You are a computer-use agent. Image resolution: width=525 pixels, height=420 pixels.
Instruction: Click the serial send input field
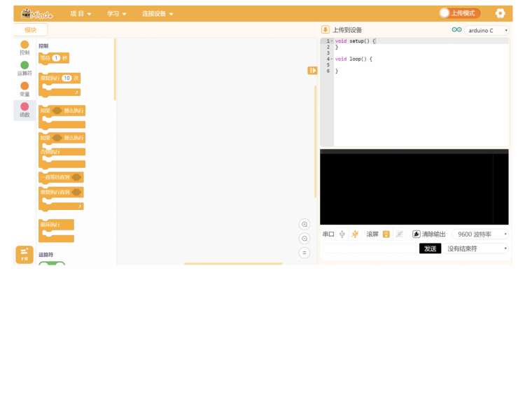pyautogui.click(x=370, y=248)
